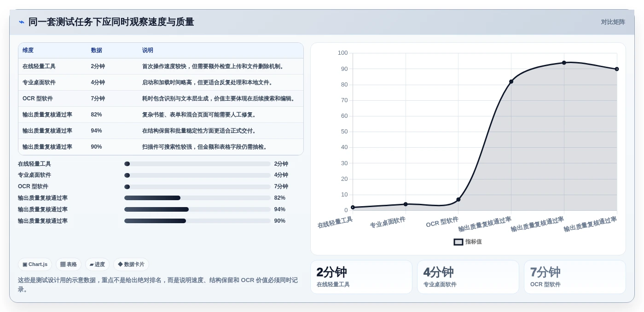Viewport: 644px width, 312px height.
Task: Click the footnote starting 这些是测试设计用的示意数据
Action: tap(158, 284)
